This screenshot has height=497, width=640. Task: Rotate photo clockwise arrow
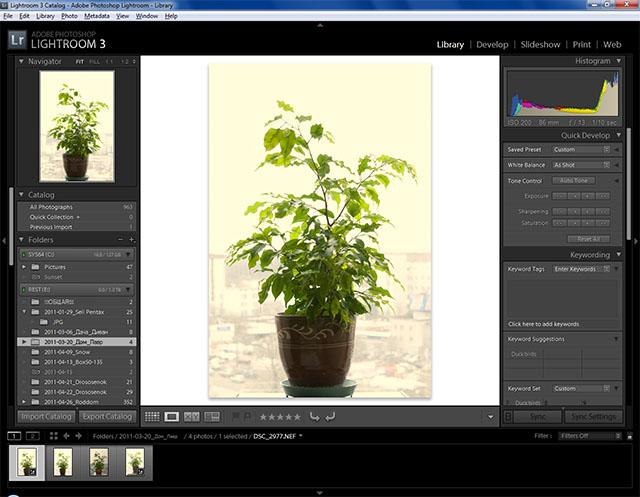pos(330,417)
